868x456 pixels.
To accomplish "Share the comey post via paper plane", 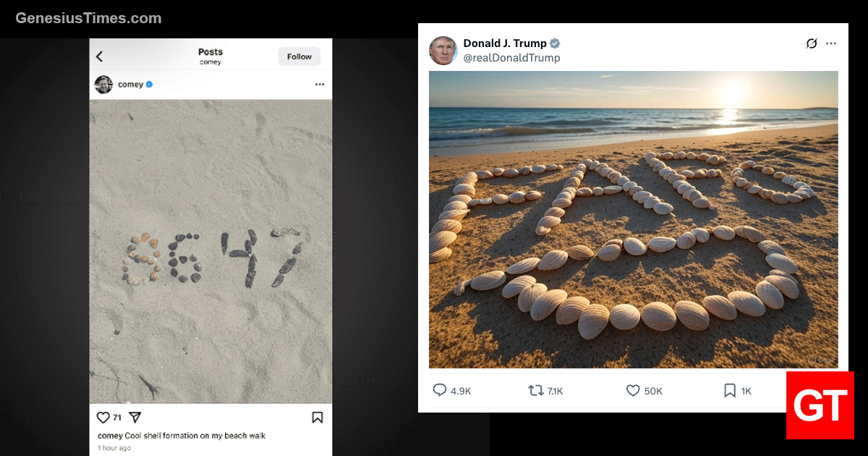I will coord(135,418).
